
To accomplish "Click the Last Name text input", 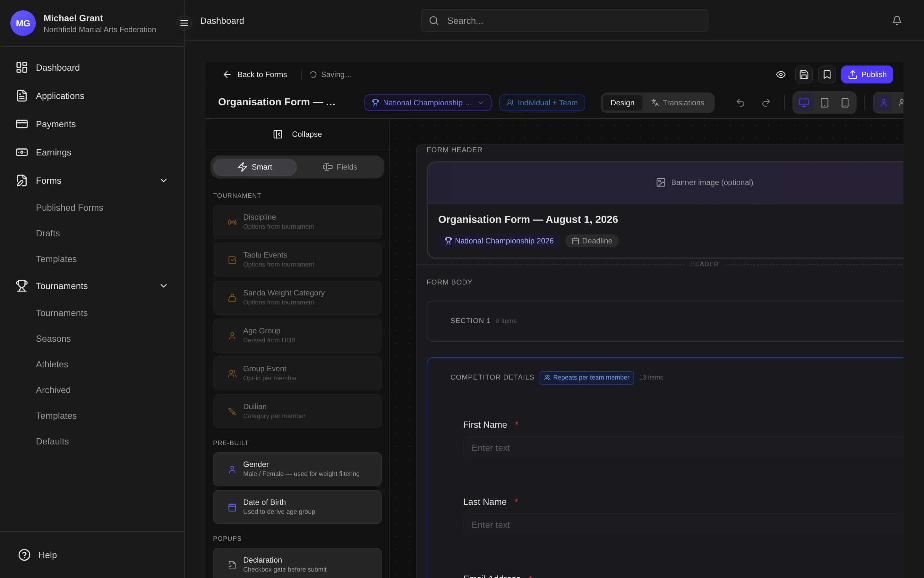I will click(683, 525).
